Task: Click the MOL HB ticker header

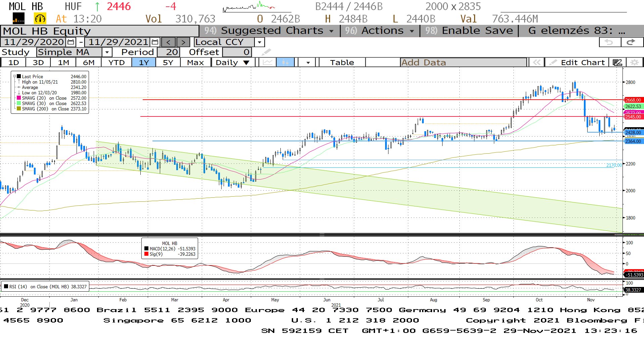Action: pos(26,6)
